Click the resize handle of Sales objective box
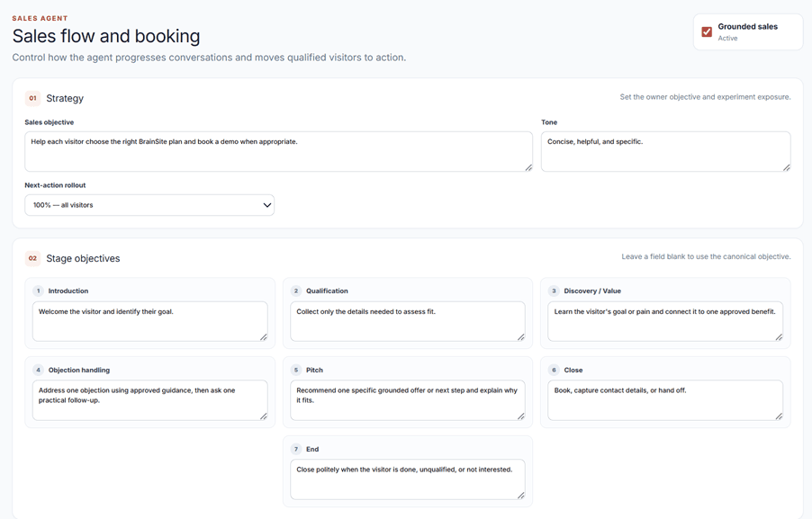This screenshot has width=812, height=519. [x=528, y=167]
